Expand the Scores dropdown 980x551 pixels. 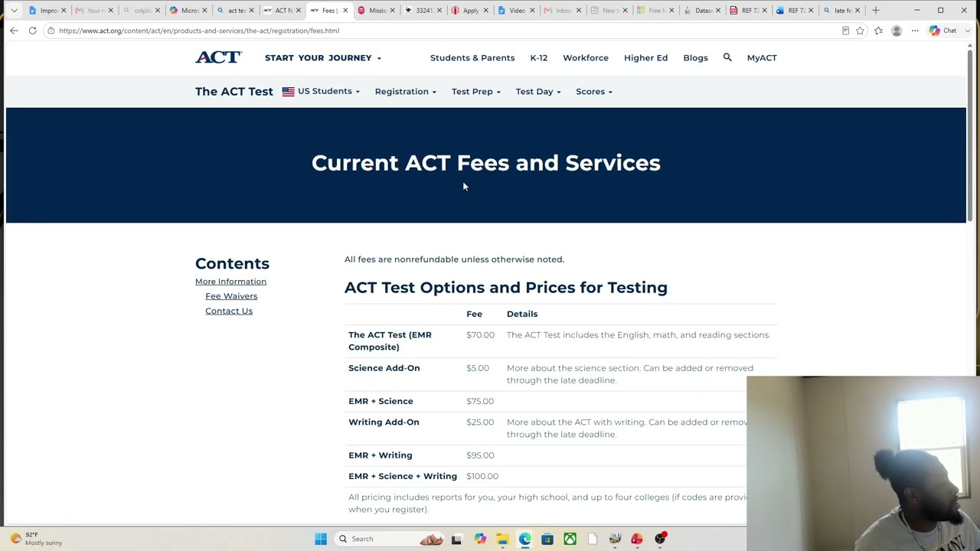593,91
